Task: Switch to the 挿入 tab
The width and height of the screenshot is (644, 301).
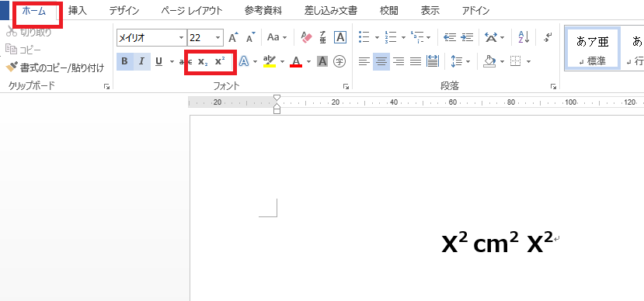Action: click(78, 11)
